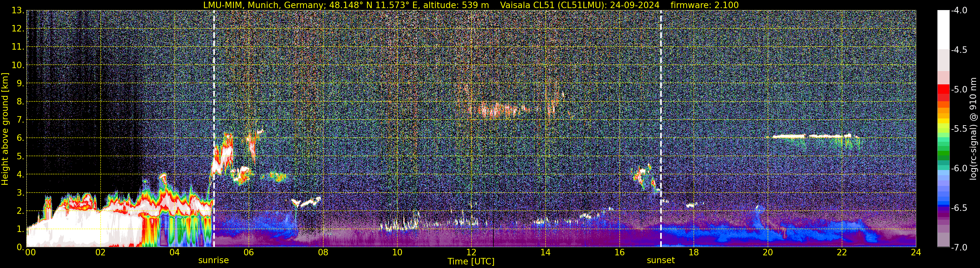Click the '-7.0' colorbar tick label

[959, 248]
